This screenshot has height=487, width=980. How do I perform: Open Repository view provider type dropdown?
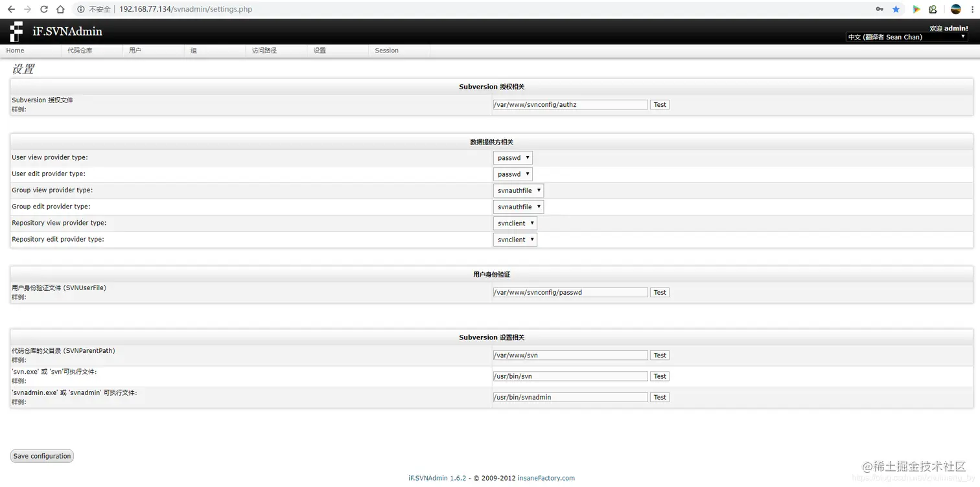point(515,223)
